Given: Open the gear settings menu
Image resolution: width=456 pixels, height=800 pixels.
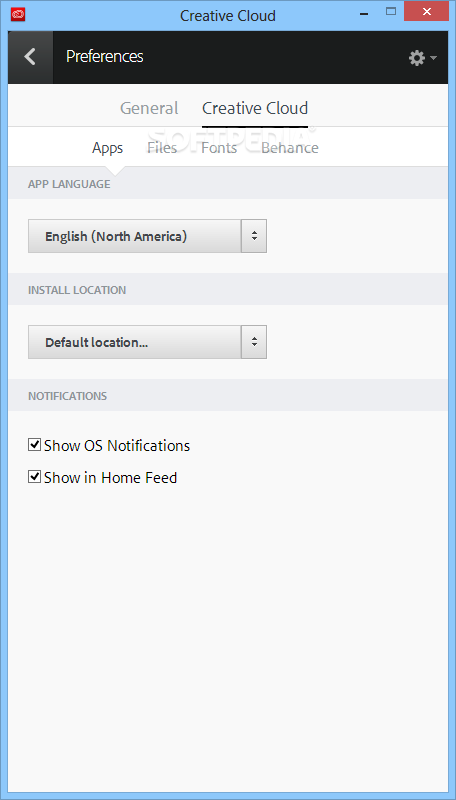Looking at the screenshot, I should coord(422,58).
